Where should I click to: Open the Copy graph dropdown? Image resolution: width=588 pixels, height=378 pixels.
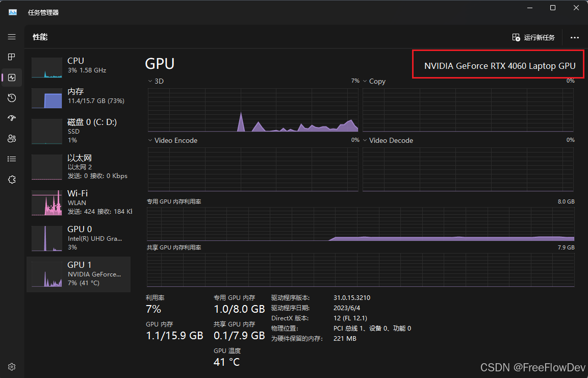[365, 81]
